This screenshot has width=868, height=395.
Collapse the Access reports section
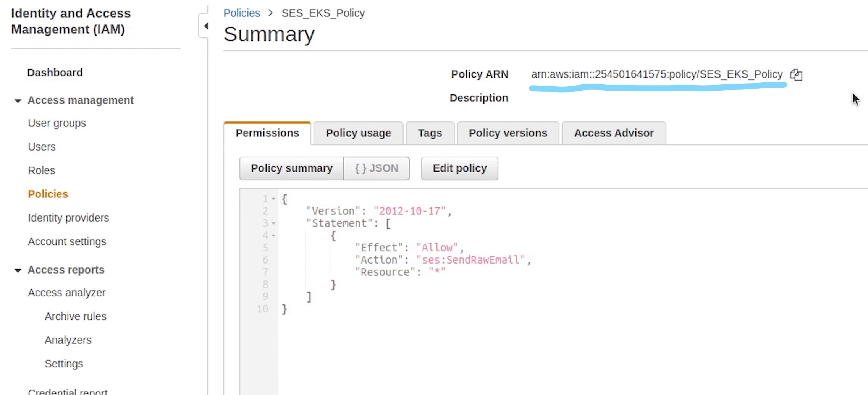click(x=18, y=270)
